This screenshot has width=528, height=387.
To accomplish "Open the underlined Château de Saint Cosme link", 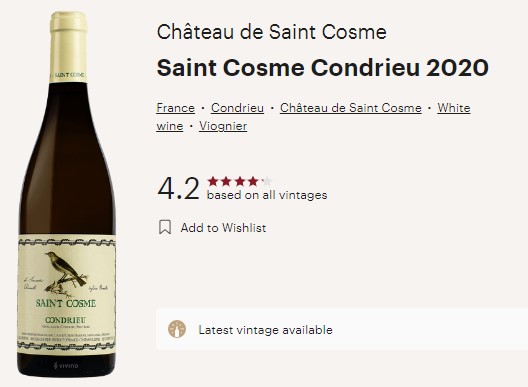I will click(351, 108).
